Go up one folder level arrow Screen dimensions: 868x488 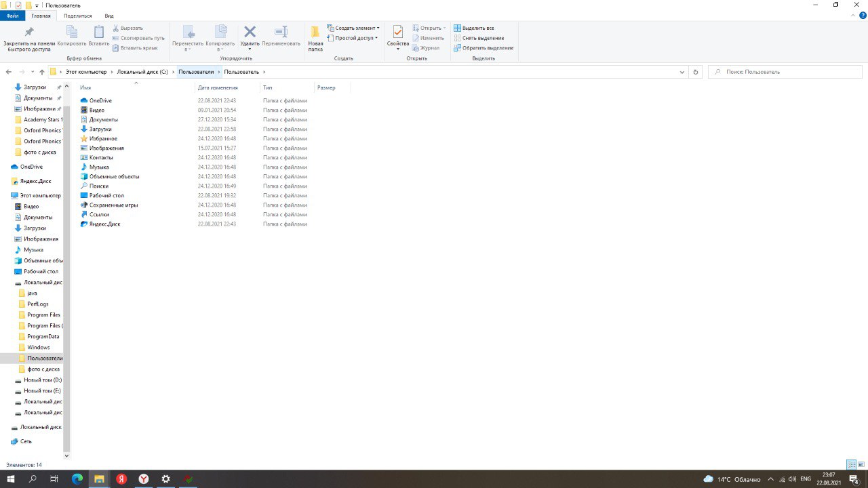[42, 72]
